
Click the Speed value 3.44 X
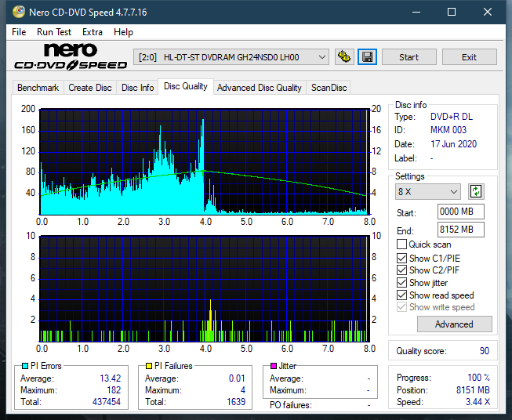(478, 402)
